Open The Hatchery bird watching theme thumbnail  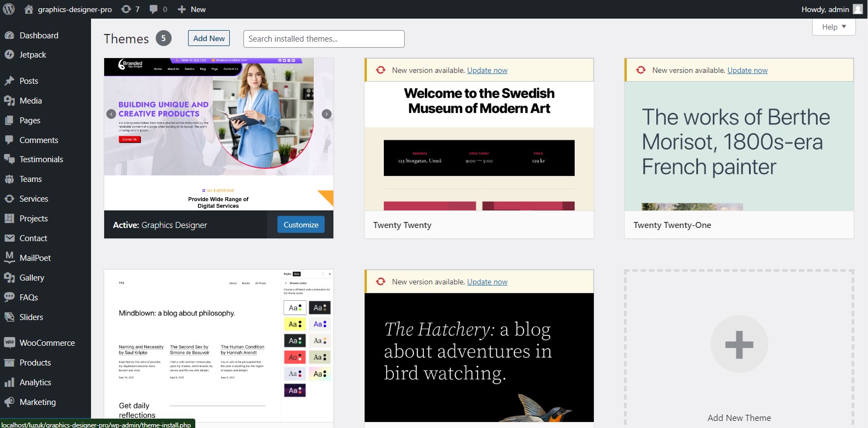pos(479,357)
